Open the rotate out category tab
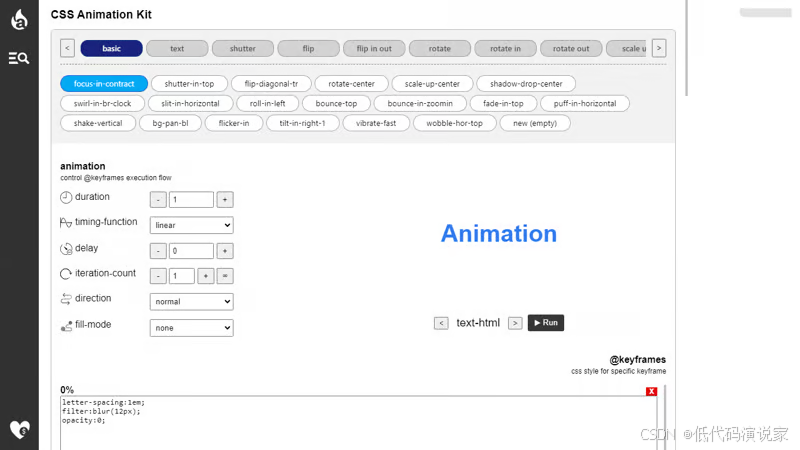This screenshot has height=450, width=800. pyautogui.click(x=571, y=48)
